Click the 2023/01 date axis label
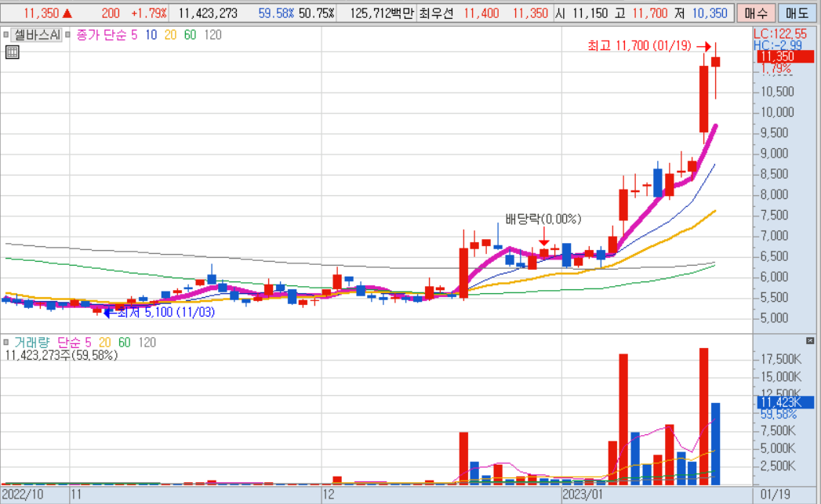This screenshot has width=821, height=504. [583, 495]
